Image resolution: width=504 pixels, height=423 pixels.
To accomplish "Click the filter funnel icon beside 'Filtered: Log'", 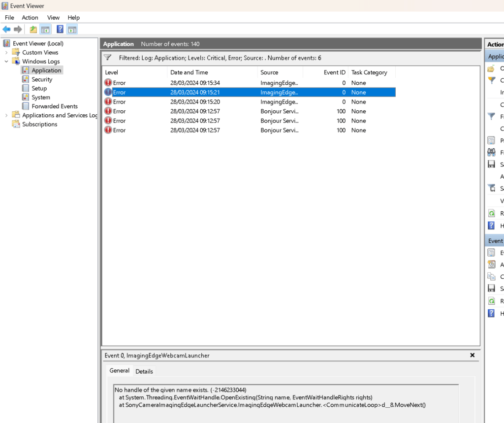I will click(x=108, y=58).
